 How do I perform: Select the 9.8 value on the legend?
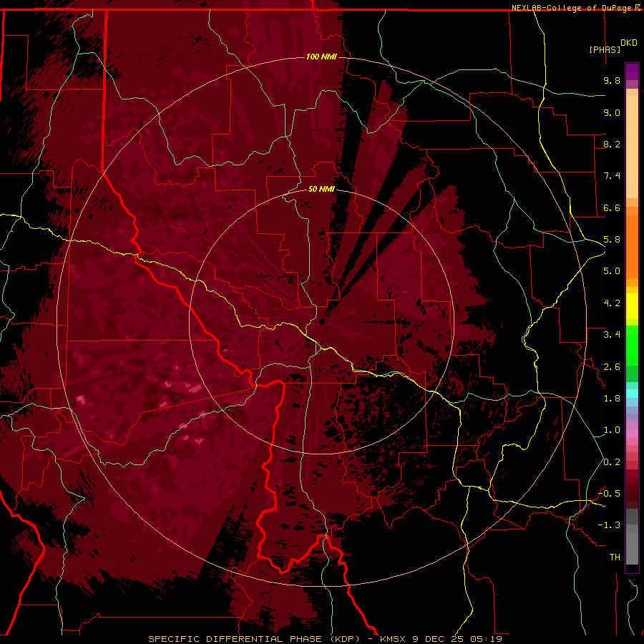click(x=612, y=80)
